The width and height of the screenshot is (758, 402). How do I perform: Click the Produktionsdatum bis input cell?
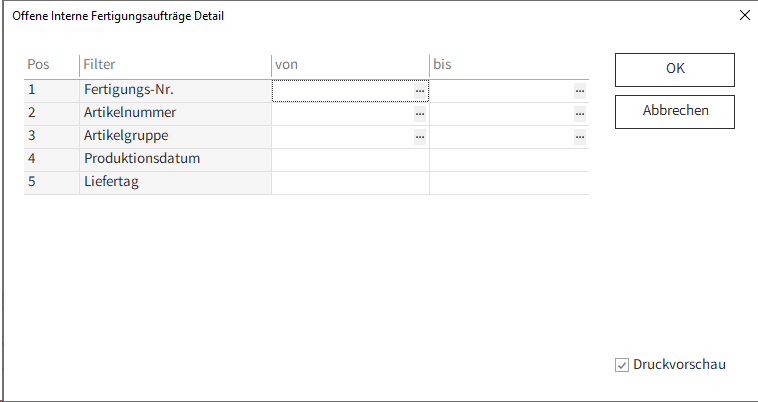(x=508, y=160)
